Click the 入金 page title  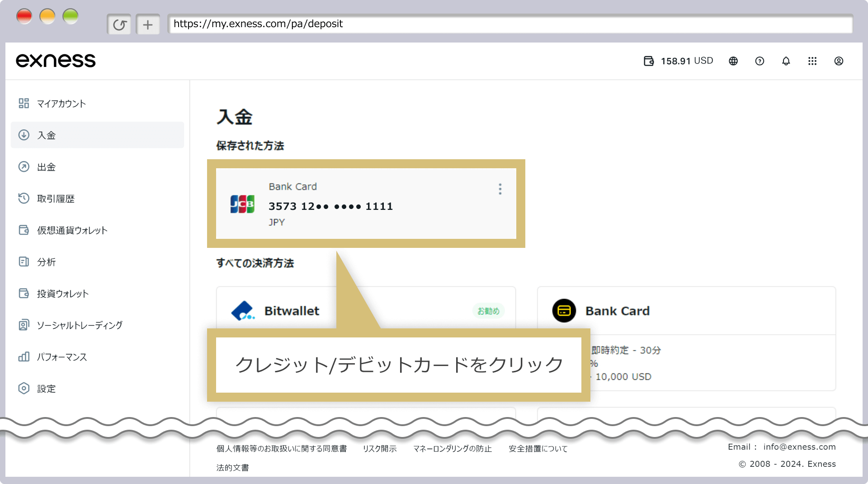click(x=235, y=117)
